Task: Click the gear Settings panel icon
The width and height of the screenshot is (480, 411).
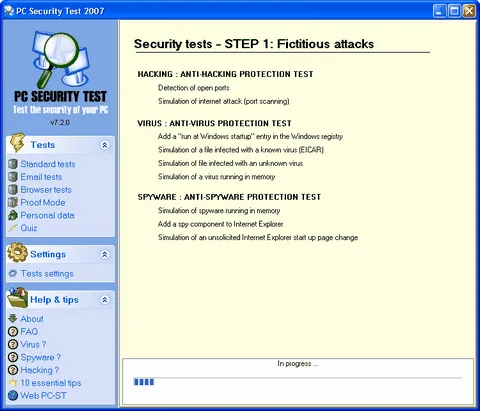Action: [x=17, y=252]
